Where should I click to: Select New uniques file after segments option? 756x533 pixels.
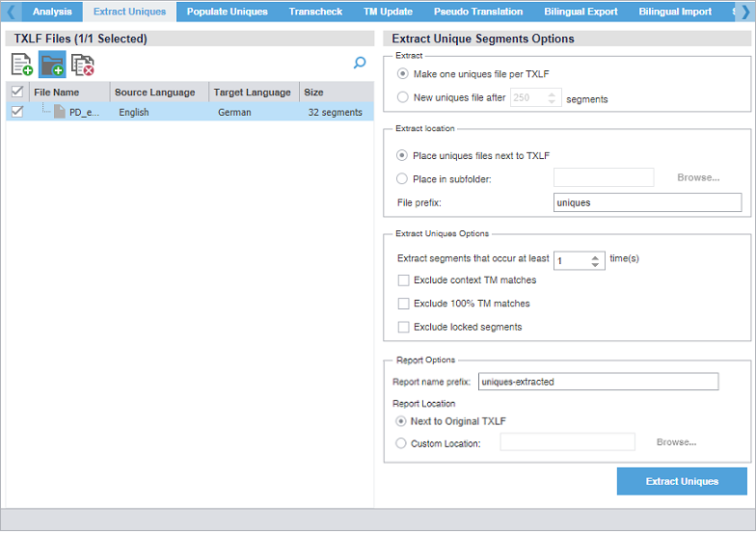click(403, 97)
